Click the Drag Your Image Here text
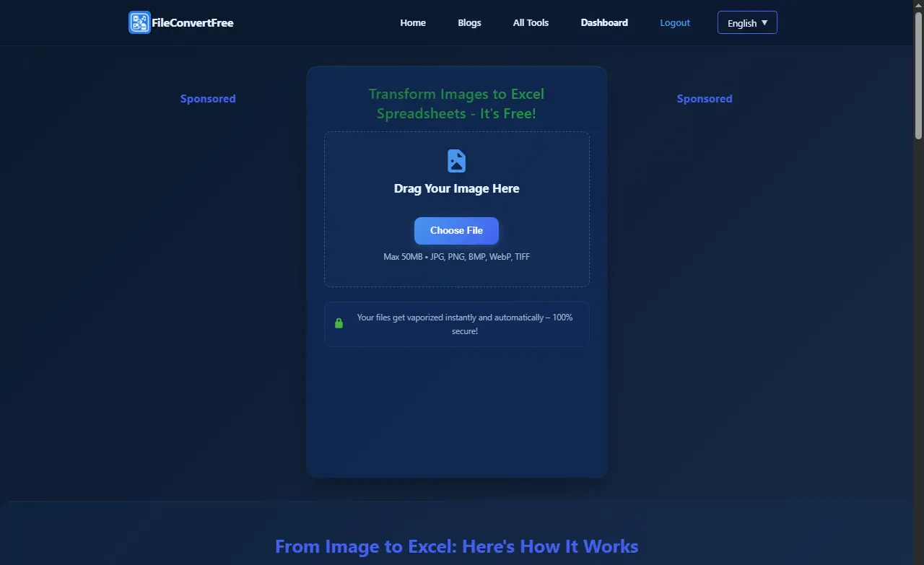Image resolution: width=924 pixels, height=565 pixels. click(456, 188)
